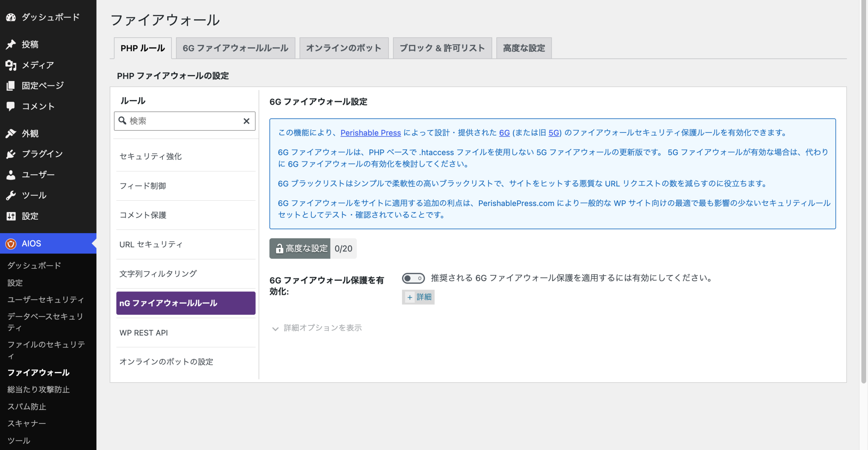
Task: Open ユーザーセキュリティ in AIOS submenu
Action: click(x=45, y=300)
